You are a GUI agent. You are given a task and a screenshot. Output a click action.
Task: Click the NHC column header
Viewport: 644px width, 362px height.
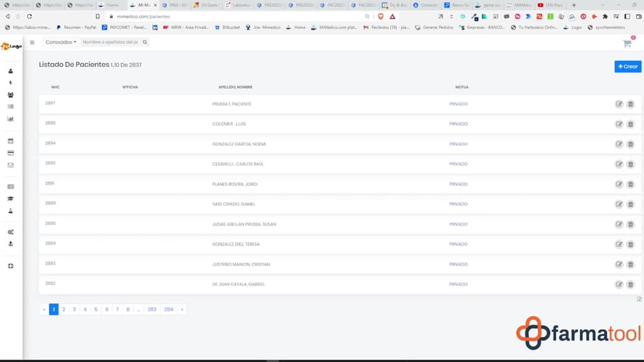point(55,87)
